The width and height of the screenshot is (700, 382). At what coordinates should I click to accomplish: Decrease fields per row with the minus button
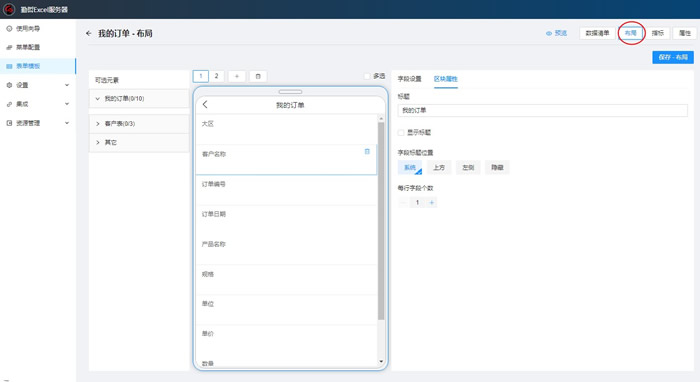coord(403,203)
